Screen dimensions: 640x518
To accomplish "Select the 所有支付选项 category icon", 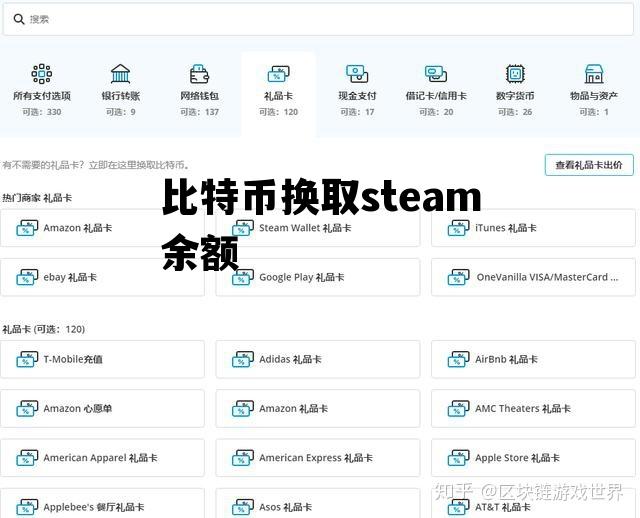I will (x=42, y=74).
